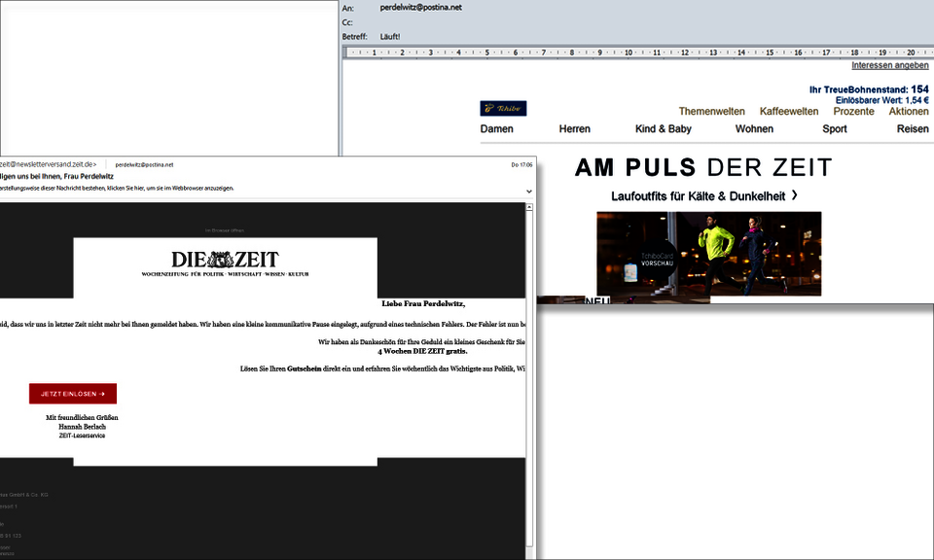Open the Herren category
Viewport: 934px width, 560px height.
coord(574,129)
